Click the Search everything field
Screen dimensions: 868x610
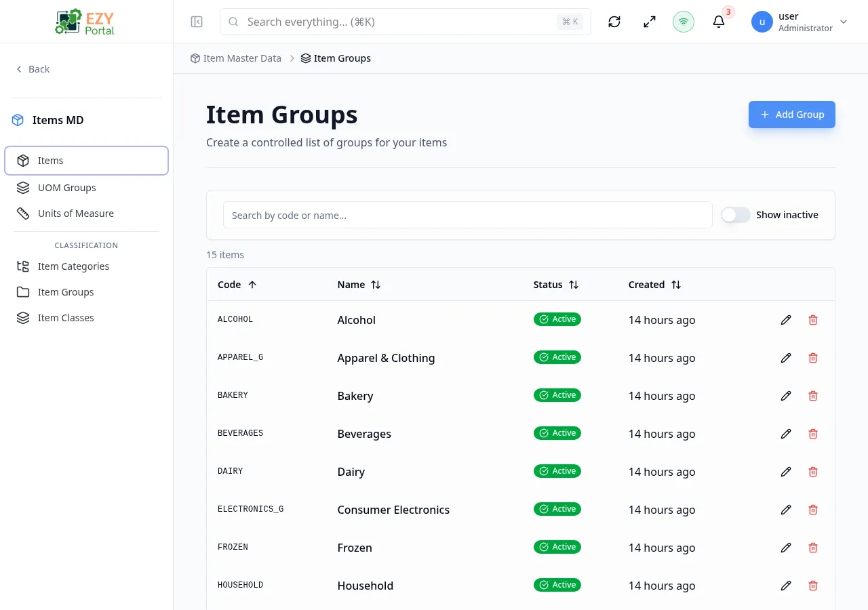406,22
